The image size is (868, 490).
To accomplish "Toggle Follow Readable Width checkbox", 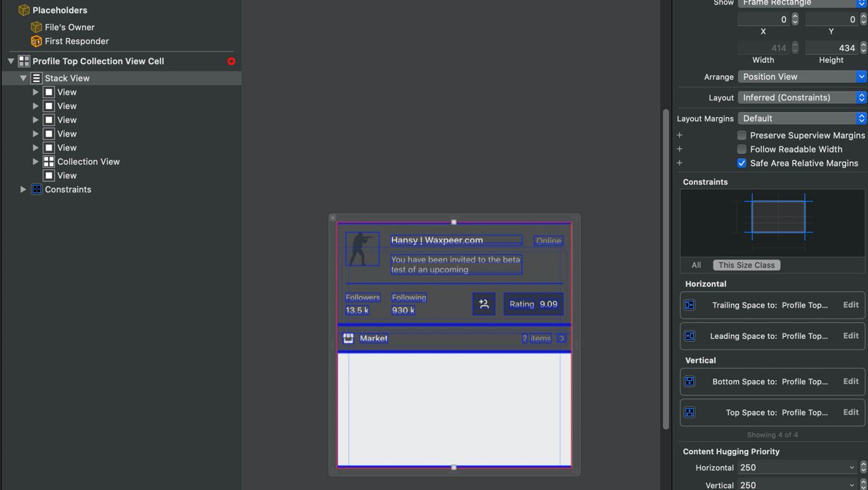I will pyautogui.click(x=742, y=149).
